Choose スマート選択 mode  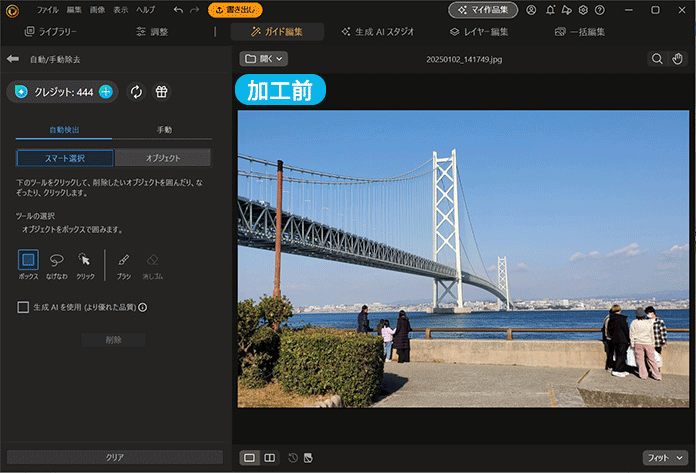point(65,158)
